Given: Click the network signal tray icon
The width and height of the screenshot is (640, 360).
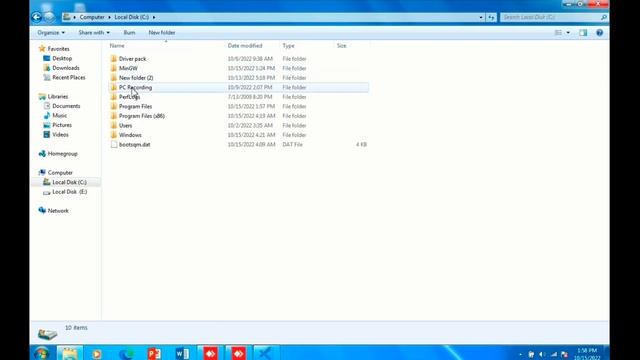Looking at the screenshot, I should tap(553, 355).
